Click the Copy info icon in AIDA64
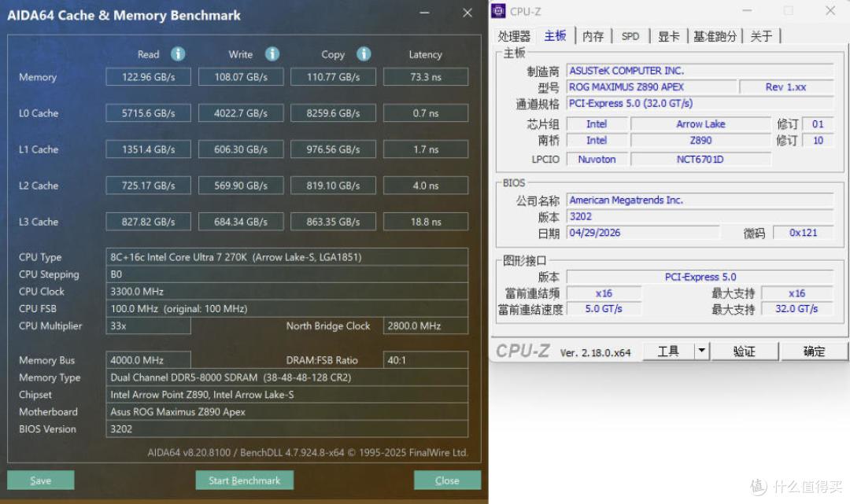The image size is (850, 504). [364, 53]
